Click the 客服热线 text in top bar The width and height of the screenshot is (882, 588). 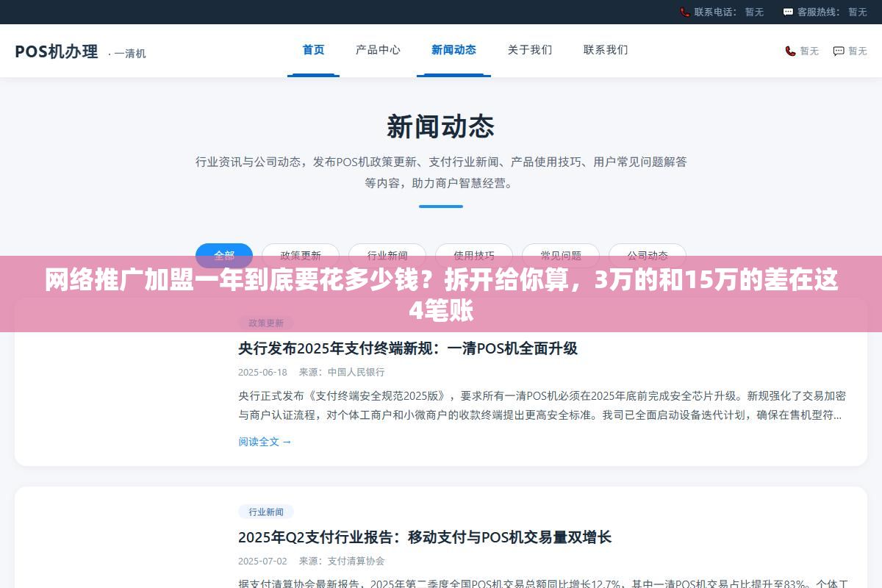tap(820, 12)
